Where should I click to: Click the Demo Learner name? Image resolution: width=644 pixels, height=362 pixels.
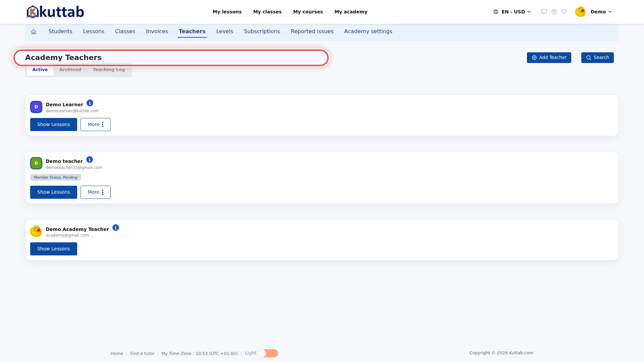point(64,105)
